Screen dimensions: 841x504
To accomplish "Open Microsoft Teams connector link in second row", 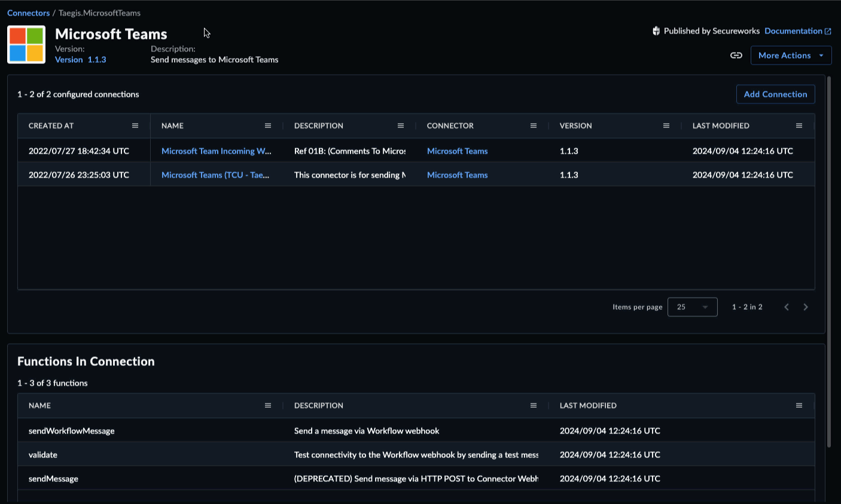I will 457,175.
